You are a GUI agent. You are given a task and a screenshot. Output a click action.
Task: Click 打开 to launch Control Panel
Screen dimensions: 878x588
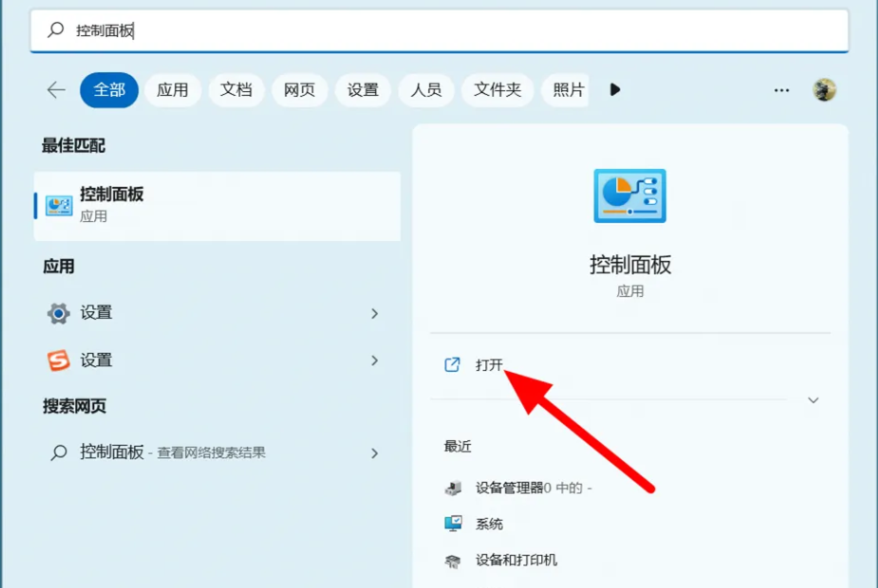pyautogui.click(x=489, y=365)
